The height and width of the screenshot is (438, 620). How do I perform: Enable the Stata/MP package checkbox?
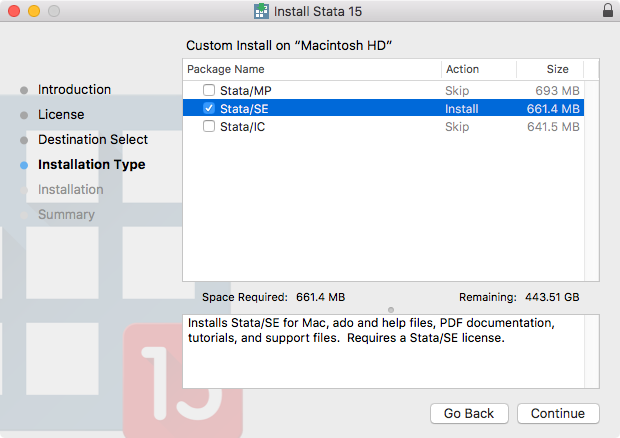click(209, 90)
